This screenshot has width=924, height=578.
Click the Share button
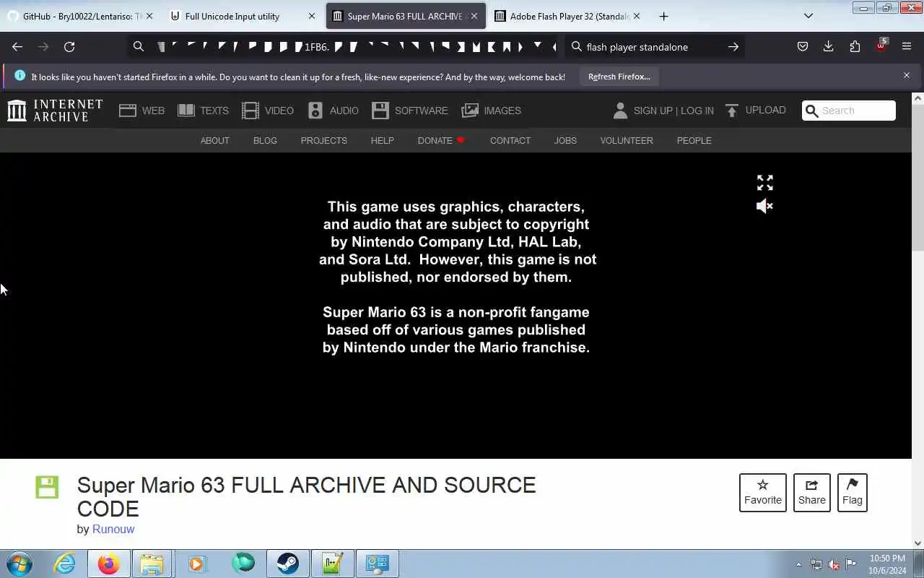click(812, 493)
